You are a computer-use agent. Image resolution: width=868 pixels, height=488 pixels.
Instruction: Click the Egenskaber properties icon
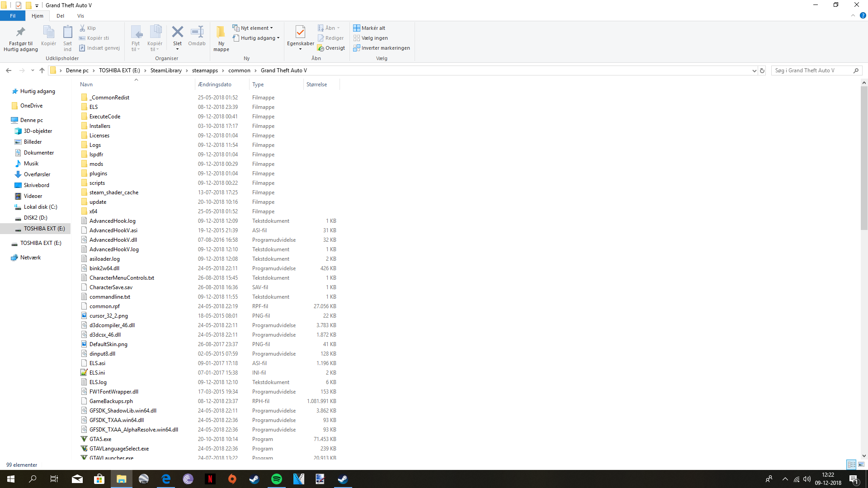tap(300, 32)
